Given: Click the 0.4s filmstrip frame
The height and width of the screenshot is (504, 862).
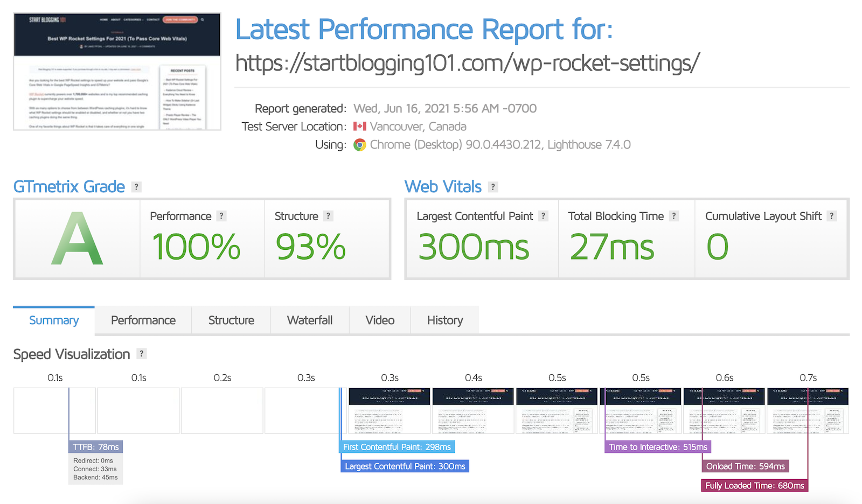Looking at the screenshot, I should point(473,411).
